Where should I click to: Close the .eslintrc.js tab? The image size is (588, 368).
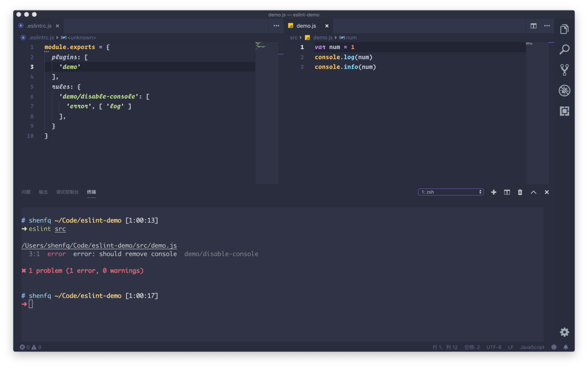click(57, 26)
